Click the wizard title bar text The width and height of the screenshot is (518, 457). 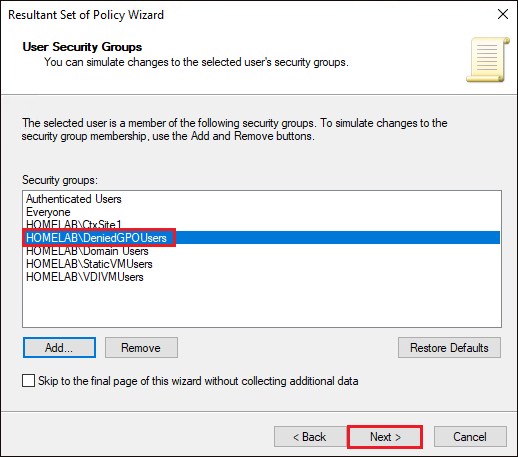86,15
